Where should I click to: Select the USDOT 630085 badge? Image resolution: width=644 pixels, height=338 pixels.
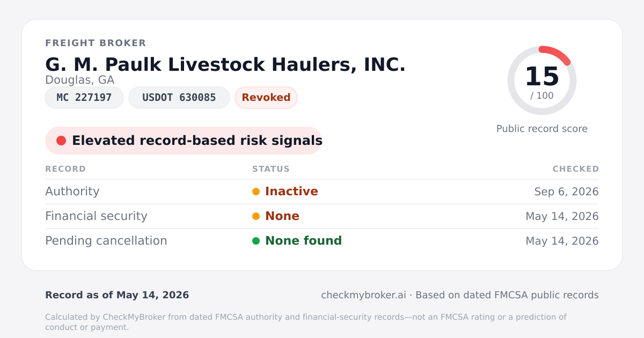179,98
